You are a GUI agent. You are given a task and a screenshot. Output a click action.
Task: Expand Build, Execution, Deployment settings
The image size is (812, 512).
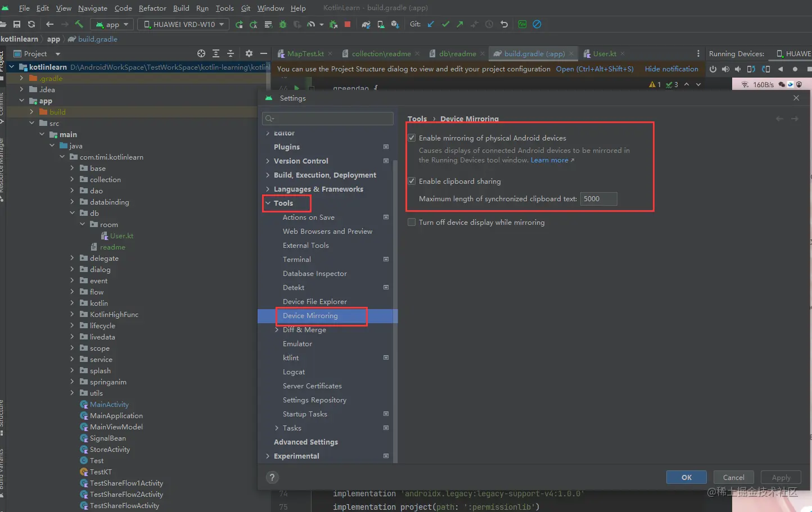point(268,175)
